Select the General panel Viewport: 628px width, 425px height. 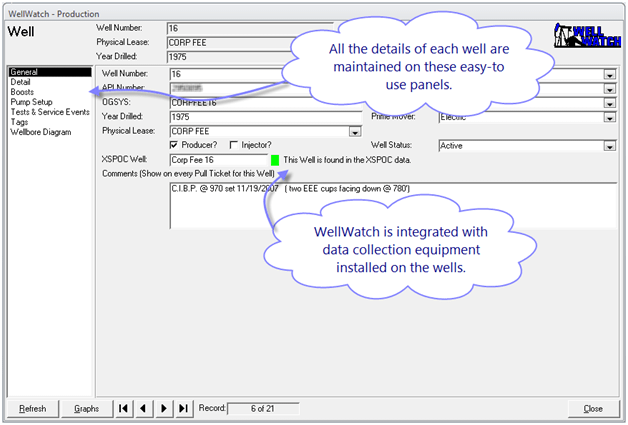click(x=50, y=72)
